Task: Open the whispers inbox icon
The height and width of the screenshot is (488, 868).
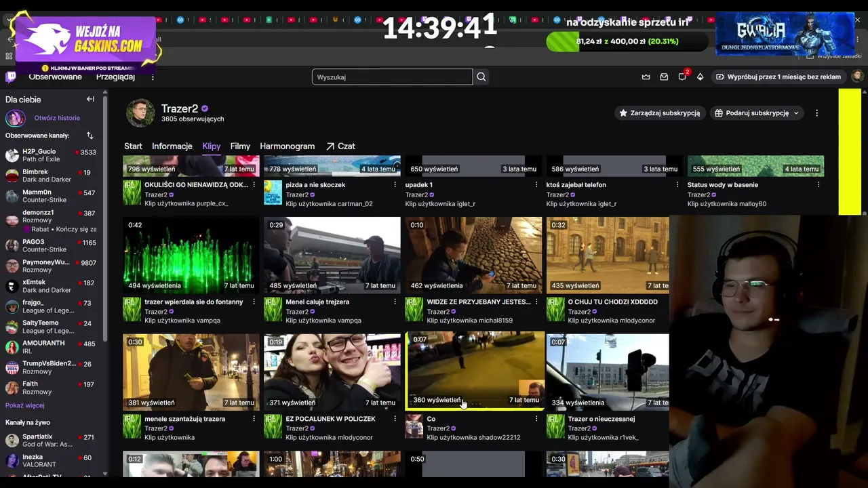Action: (x=664, y=77)
